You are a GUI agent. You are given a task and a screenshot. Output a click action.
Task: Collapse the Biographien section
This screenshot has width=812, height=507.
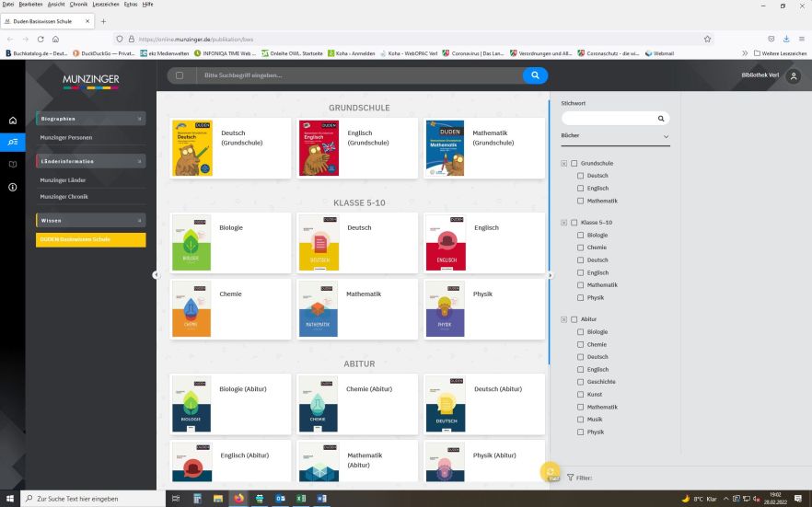pyautogui.click(x=139, y=119)
